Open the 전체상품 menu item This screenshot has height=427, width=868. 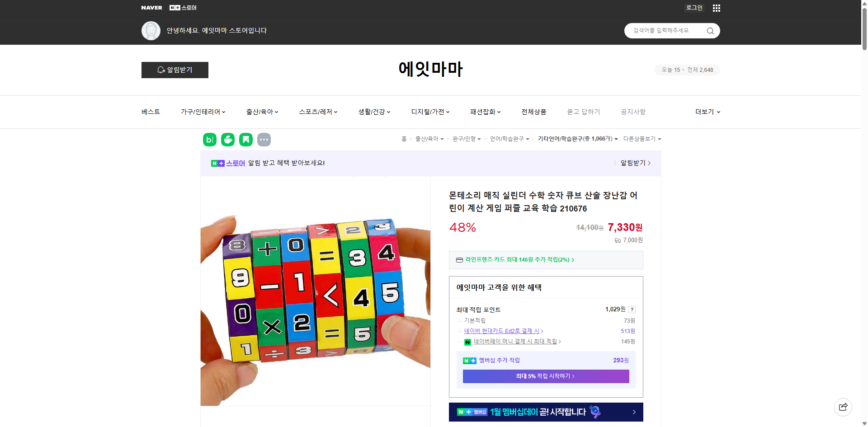pyautogui.click(x=533, y=112)
